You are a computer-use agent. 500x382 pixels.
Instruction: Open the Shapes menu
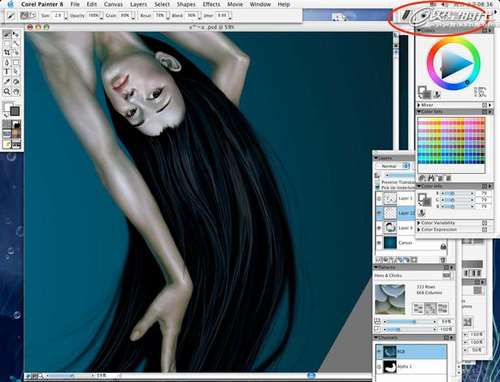[186, 4]
